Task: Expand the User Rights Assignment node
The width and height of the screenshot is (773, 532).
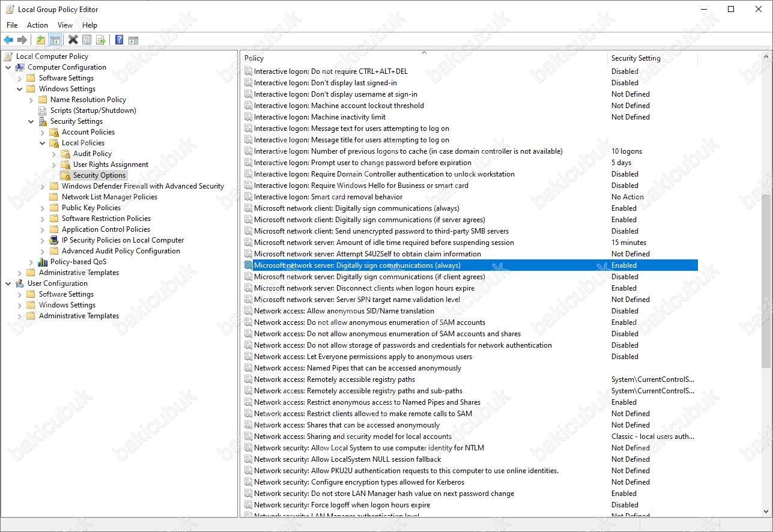Action: click(x=54, y=165)
